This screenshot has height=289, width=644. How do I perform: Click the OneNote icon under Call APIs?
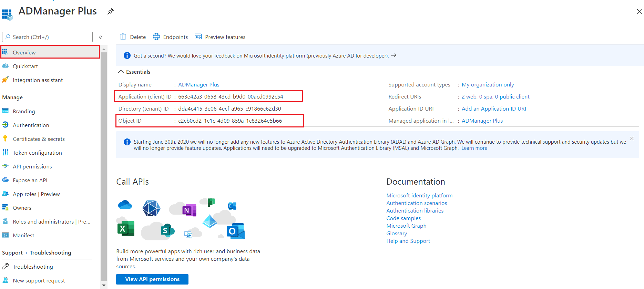189,210
